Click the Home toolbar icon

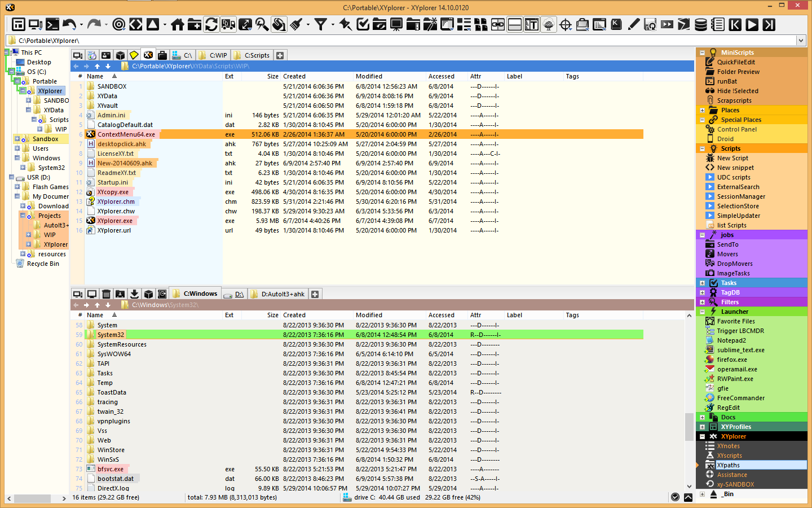click(x=178, y=24)
